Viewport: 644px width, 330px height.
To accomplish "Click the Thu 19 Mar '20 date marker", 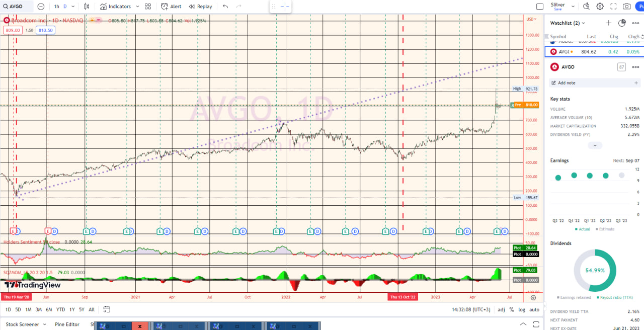I will [x=16, y=297].
